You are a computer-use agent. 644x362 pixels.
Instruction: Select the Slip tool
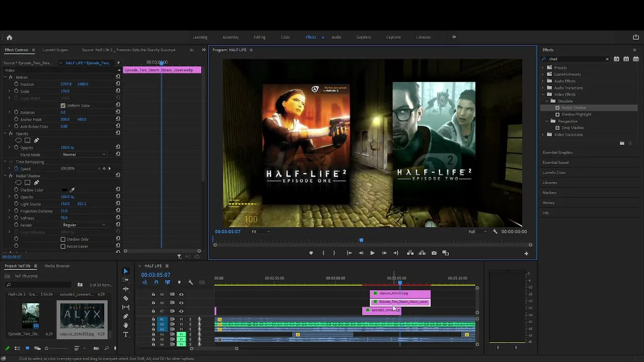click(126, 307)
